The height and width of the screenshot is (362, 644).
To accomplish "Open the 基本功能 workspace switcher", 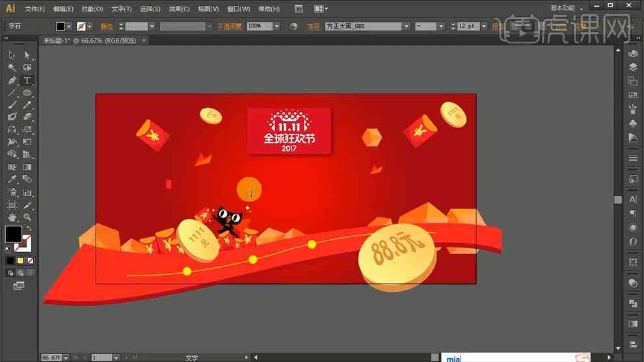I will [567, 8].
